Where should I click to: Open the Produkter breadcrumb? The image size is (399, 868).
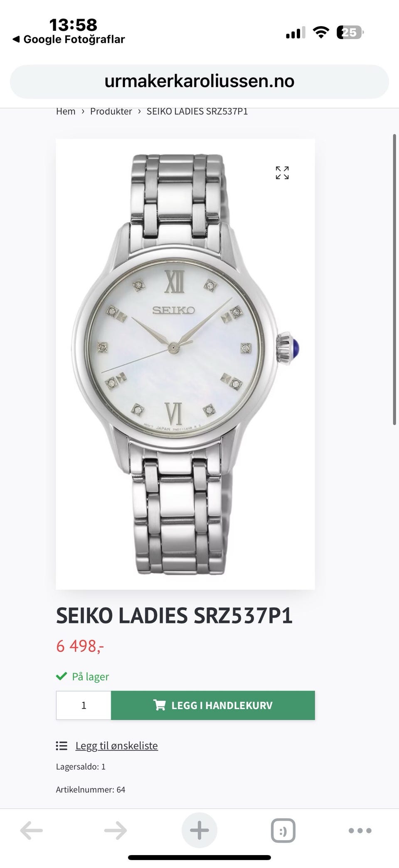click(111, 111)
